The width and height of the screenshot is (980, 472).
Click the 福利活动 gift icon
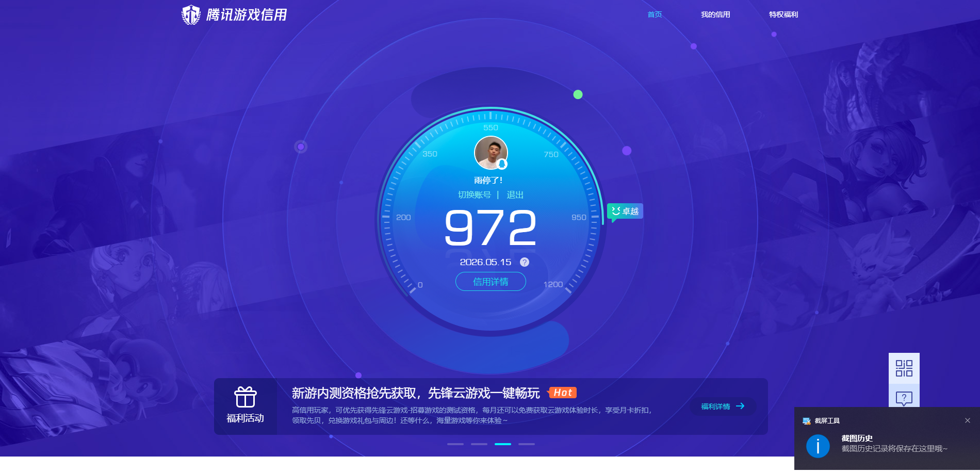point(246,397)
